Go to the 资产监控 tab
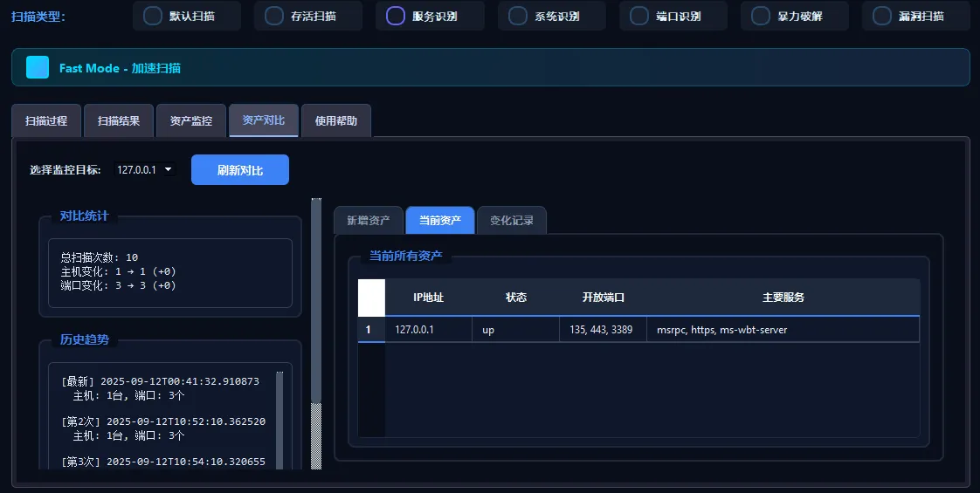Image resolution: width=980 pixels, height=493 pixels. coord(191,121)
